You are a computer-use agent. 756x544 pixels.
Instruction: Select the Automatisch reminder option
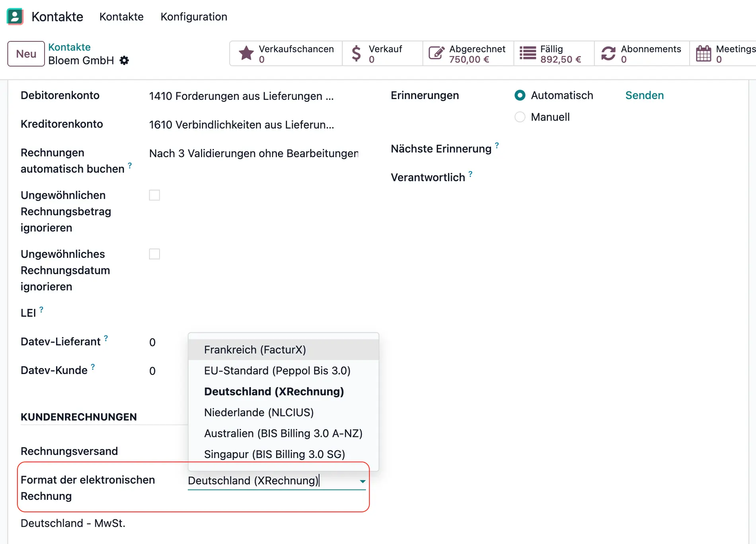[520, 95]
